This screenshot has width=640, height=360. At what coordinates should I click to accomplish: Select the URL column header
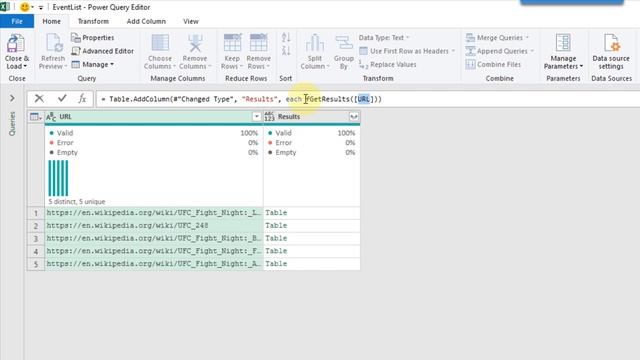pyautogui.click(x=154, y=117)
